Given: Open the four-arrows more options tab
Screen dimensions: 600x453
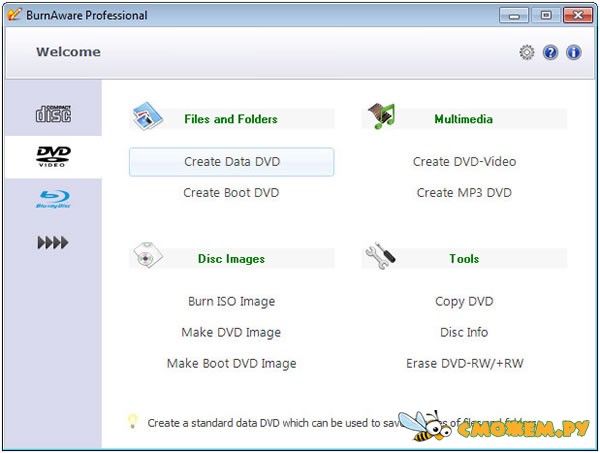Looking at the screenshot, I should [53, 243].
